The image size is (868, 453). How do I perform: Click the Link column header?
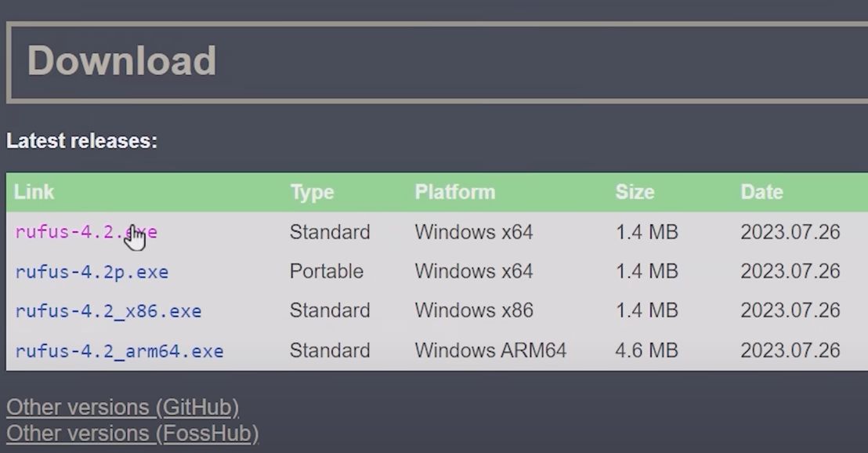34,192
